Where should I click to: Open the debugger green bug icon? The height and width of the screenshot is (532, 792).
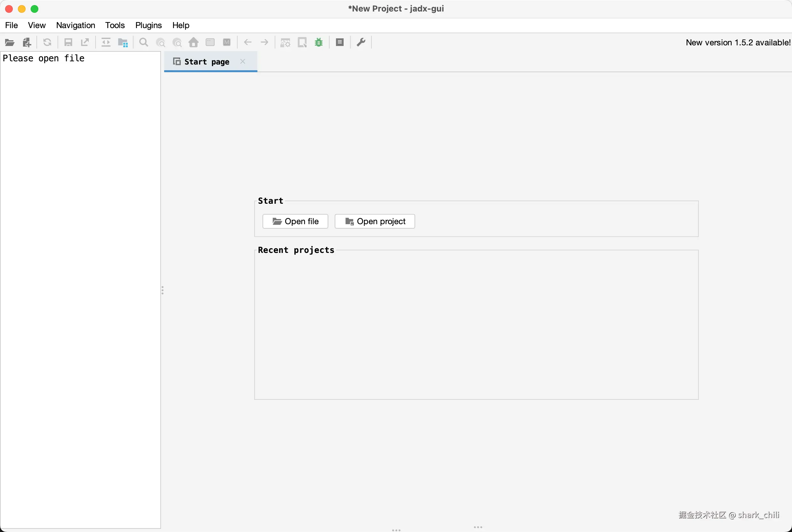[319, 42]
